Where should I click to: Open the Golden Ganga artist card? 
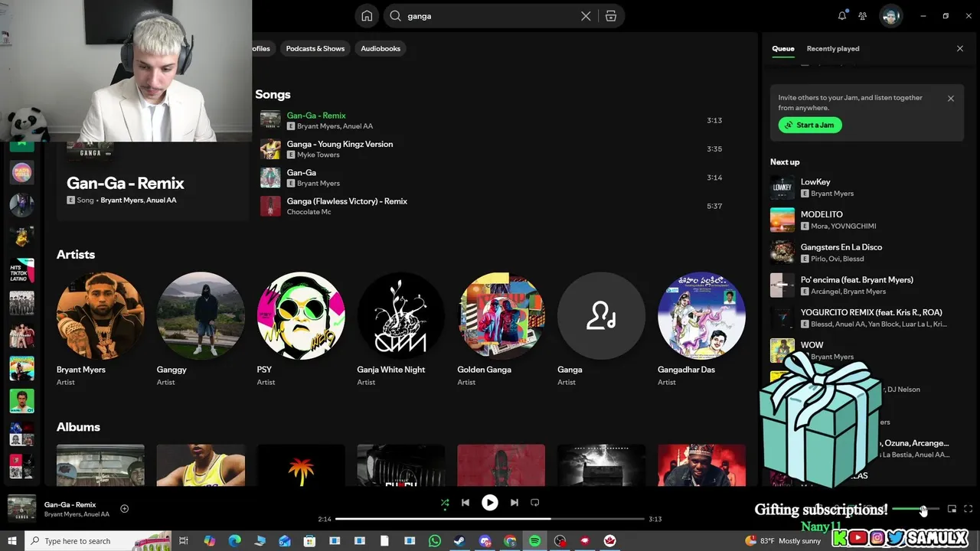[501, 328]
